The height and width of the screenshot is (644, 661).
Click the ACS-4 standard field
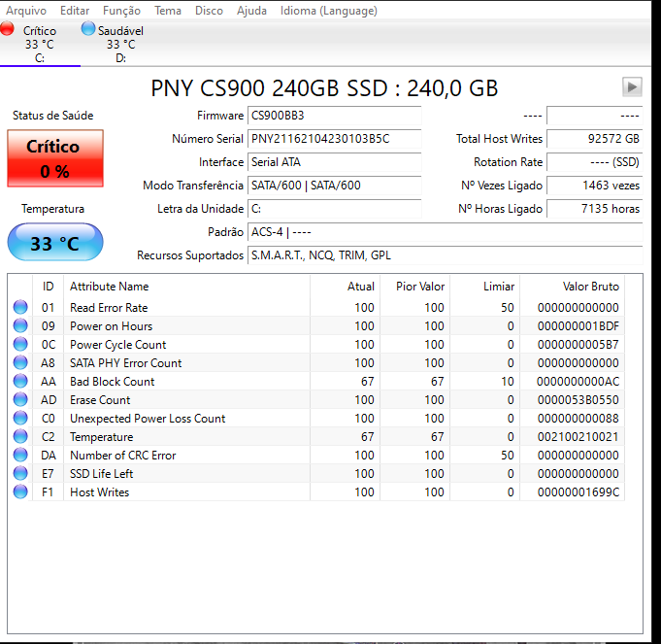coord(446,232)
